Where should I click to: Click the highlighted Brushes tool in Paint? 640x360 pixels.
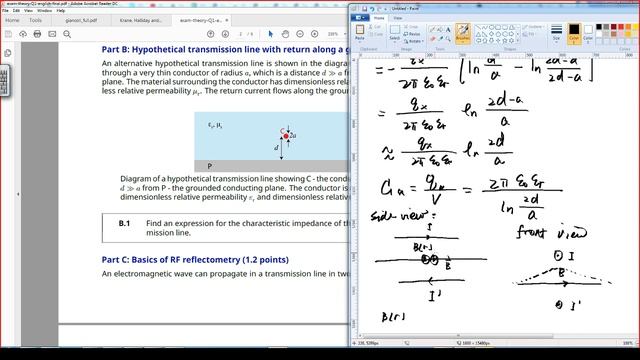coord(462,33)
